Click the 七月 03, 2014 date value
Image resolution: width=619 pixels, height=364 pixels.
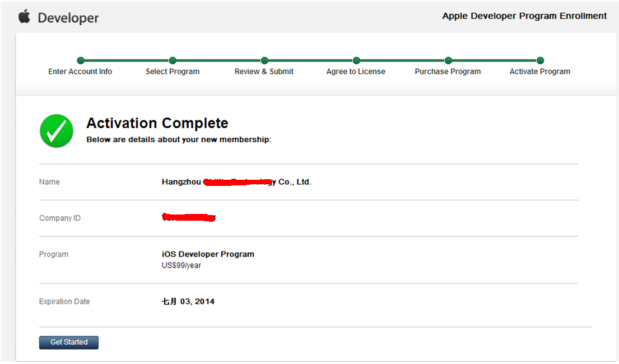tap(188, 301)
